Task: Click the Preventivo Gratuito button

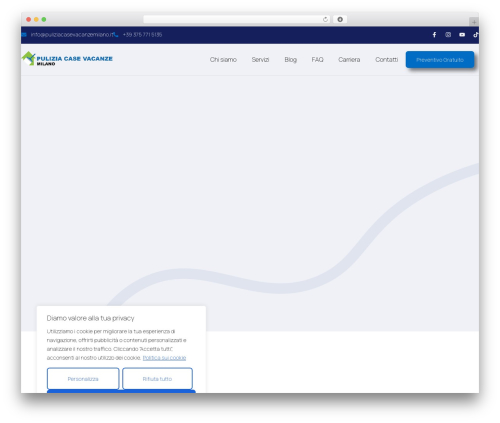Action: point(440,60)
